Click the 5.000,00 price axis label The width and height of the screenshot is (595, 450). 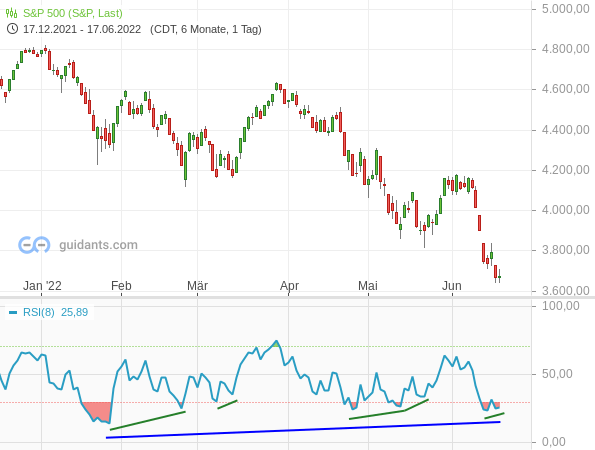pyautogui.click(x=565, y=9)
